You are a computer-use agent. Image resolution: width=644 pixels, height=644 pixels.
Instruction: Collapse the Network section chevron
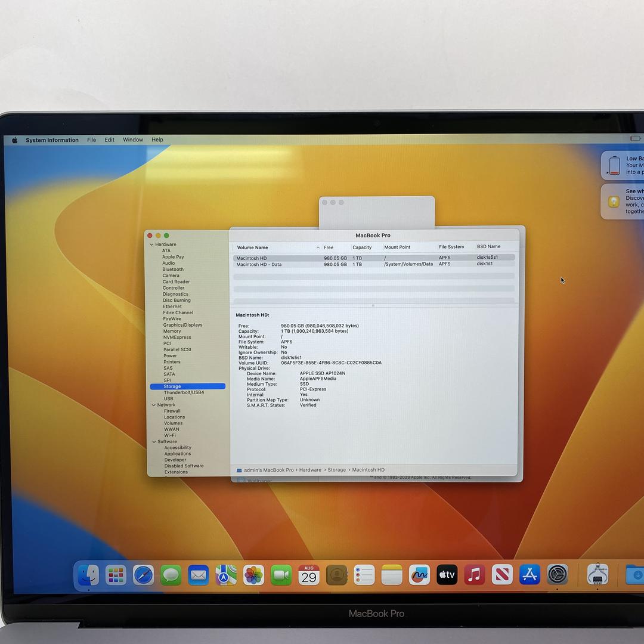click(154, 405)
